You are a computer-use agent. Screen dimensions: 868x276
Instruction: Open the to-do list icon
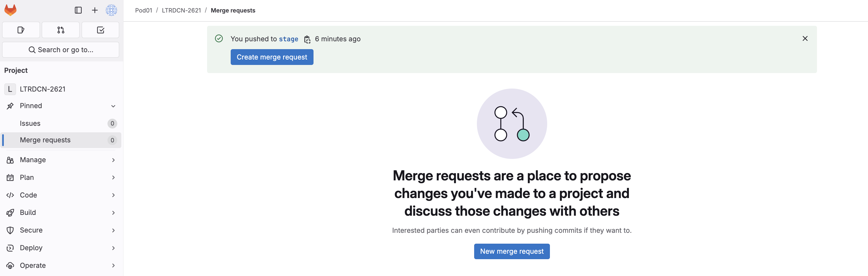click(x=100, y=30)
